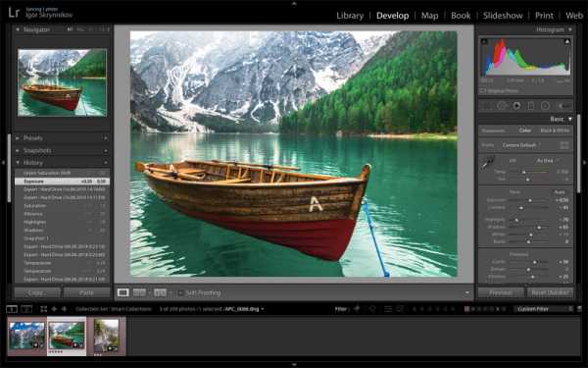Toggle the Soft Proofing checkbox

point(180,292)
